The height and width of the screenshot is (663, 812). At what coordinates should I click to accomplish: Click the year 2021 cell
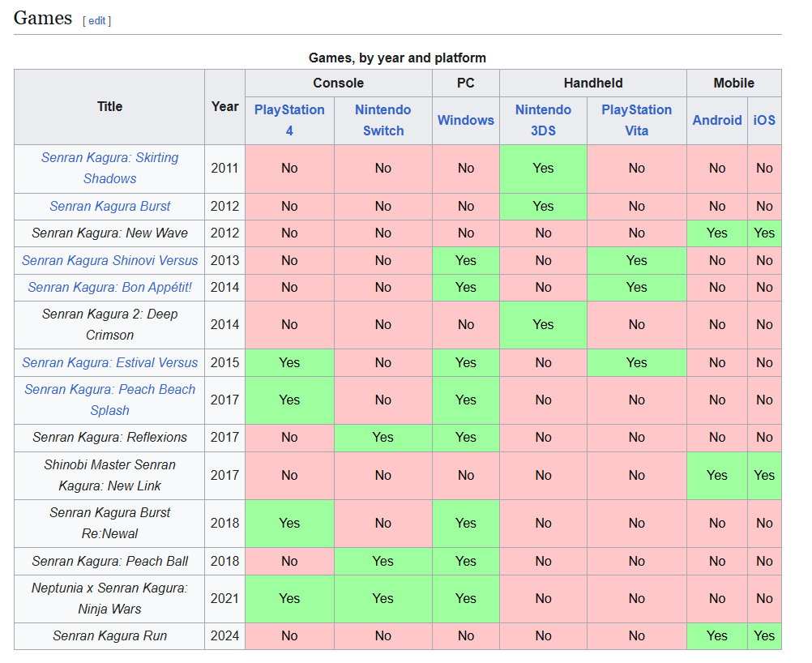pos(224,599)
